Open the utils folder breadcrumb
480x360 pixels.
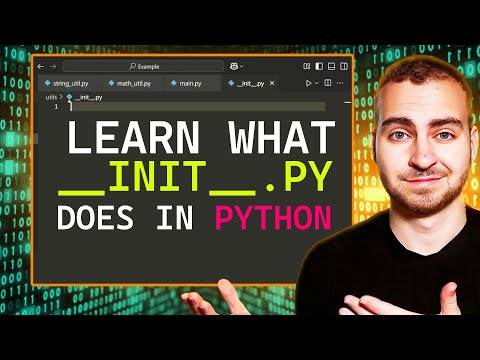[51, 97]
